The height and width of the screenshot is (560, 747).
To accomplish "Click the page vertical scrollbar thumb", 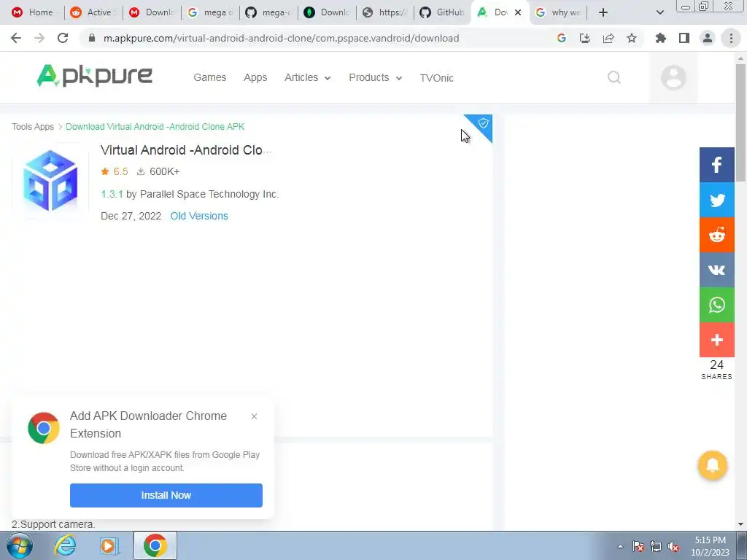I will click(740, 122).
